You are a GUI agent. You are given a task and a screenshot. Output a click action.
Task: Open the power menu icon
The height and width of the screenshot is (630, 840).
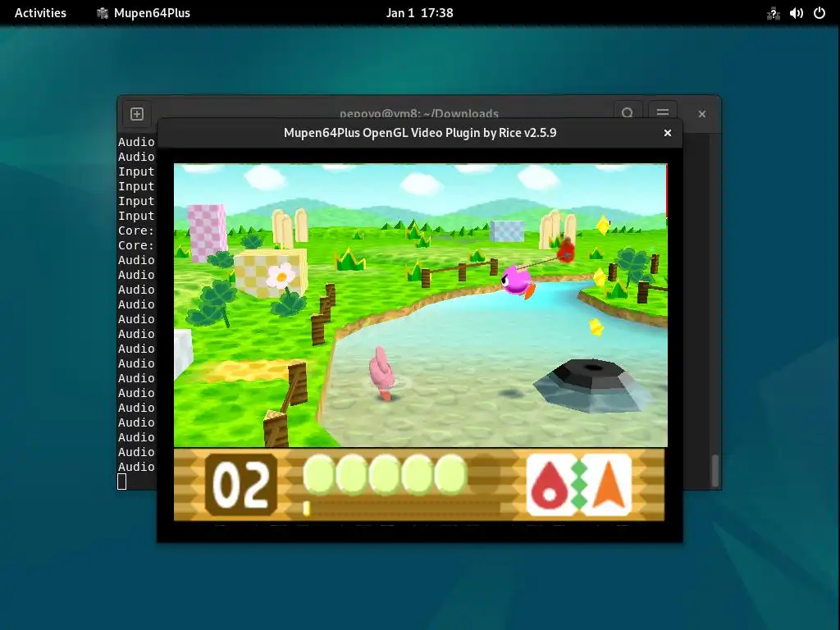(819, 13)
